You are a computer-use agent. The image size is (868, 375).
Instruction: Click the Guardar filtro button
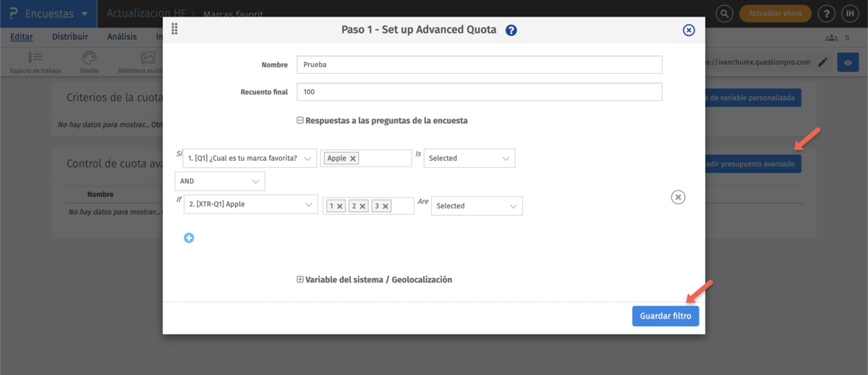pos(665,316)
